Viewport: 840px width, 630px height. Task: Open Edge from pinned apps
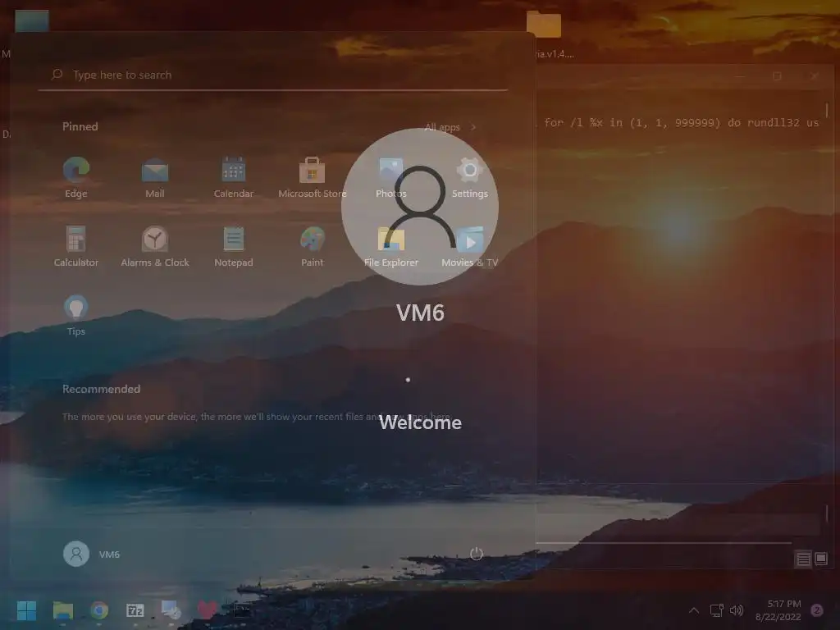click(76, 178)
